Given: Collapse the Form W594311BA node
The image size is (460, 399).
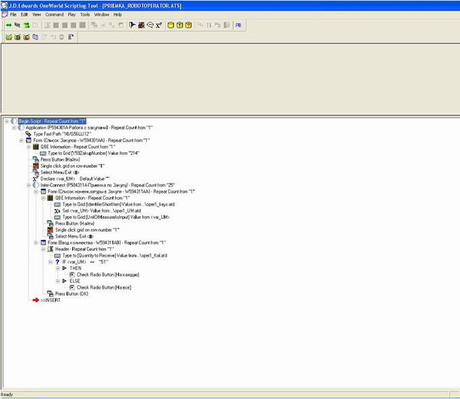Looking at the screenshot, I should click(x=36, y=243).
